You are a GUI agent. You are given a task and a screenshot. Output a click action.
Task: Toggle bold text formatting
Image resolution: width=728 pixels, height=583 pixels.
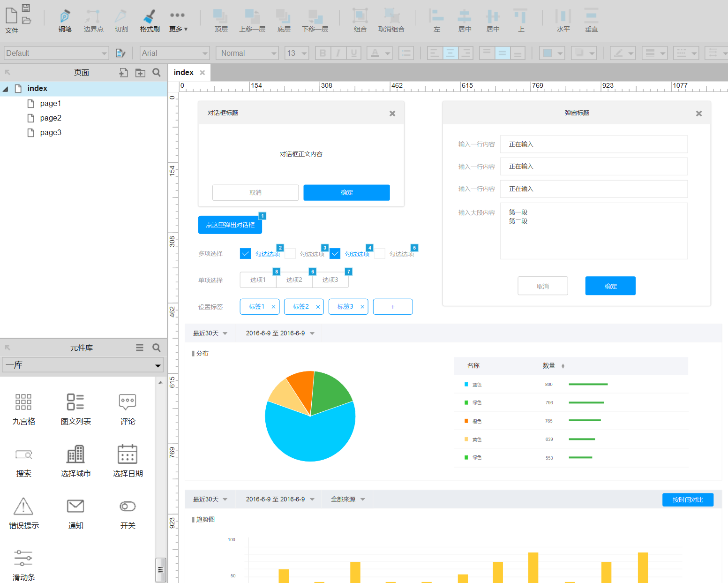[323, 53]
